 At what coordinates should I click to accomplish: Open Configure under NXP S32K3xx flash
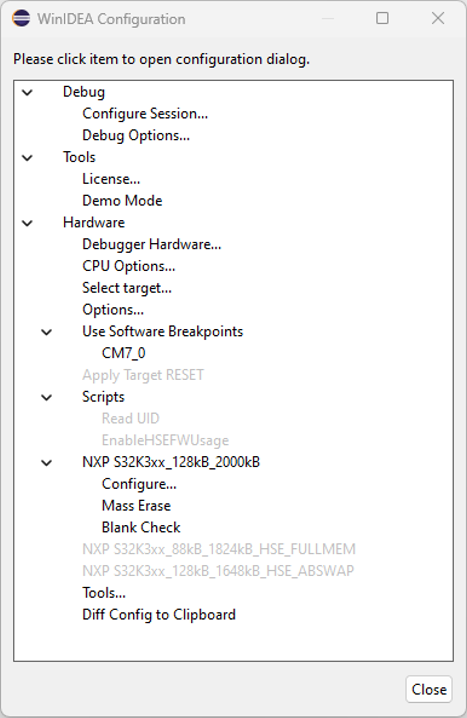(x=139, y=484)
